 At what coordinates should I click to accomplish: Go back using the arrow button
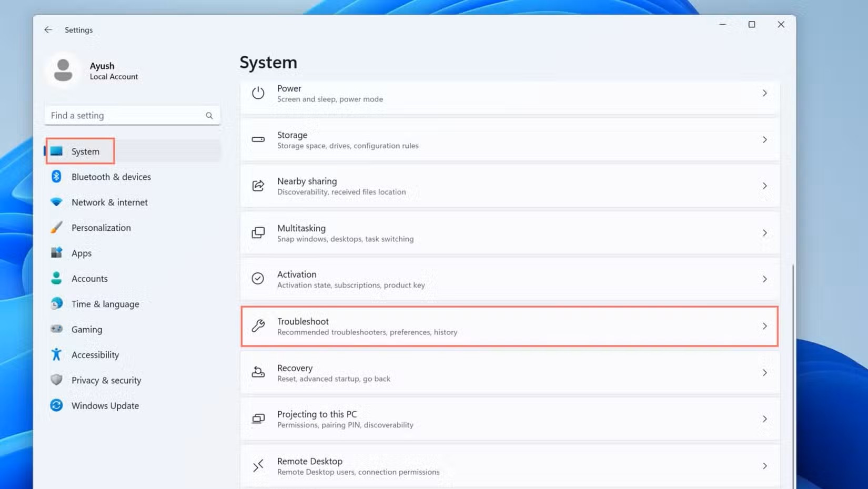48,29
